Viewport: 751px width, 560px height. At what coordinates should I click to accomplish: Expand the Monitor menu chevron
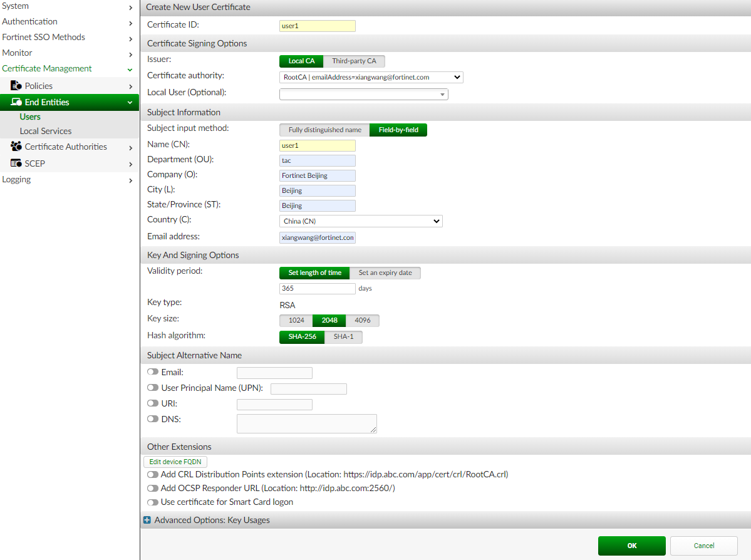(x=130, y=54)
